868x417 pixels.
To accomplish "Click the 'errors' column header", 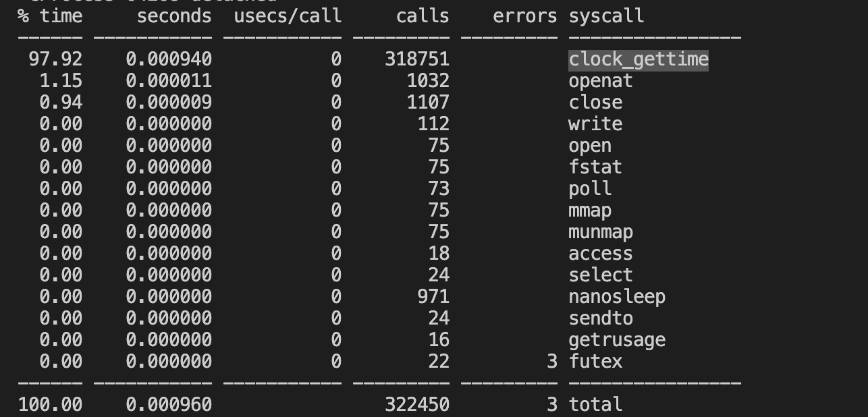I will 525,16.
